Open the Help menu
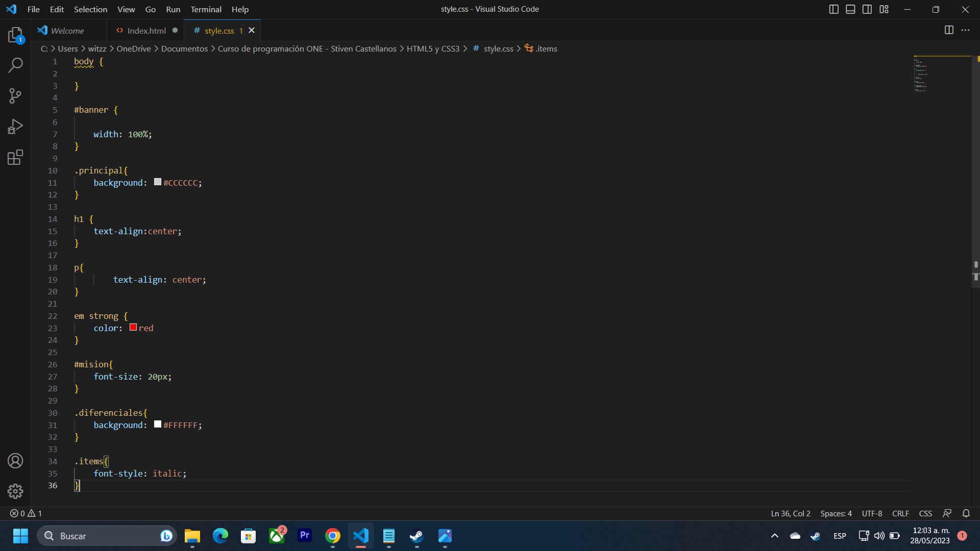 (240, 9)
